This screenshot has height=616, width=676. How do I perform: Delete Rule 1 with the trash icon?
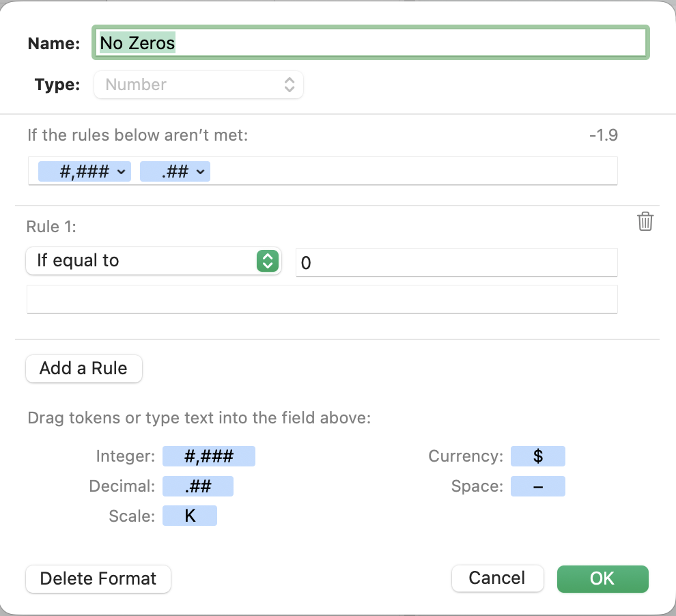(645, 222)
